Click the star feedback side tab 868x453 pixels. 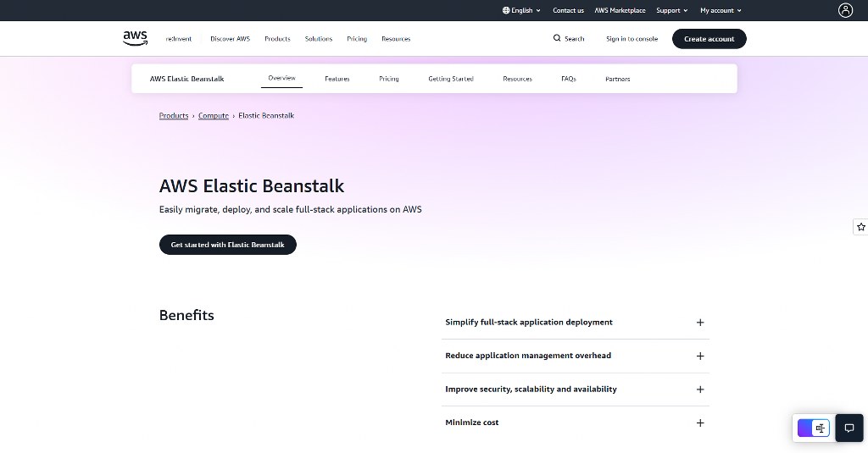tap(861, 227)
